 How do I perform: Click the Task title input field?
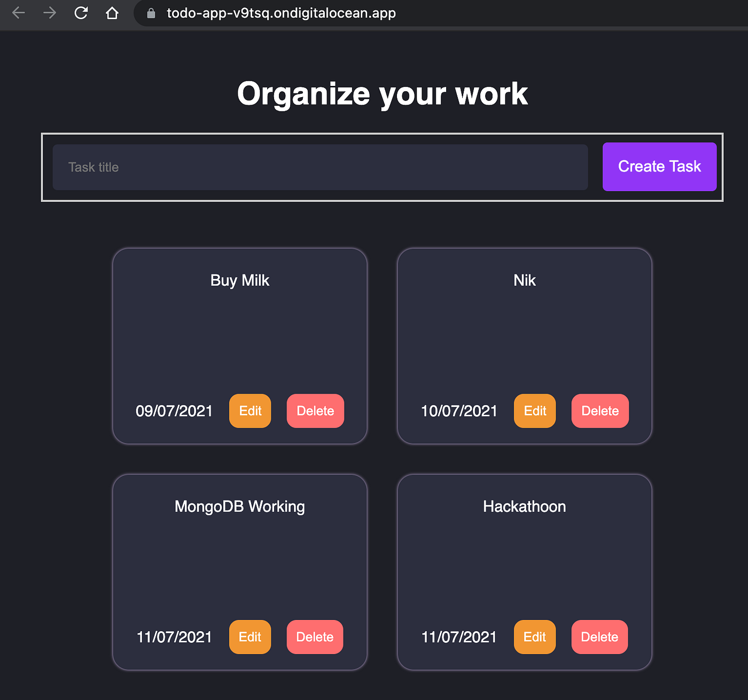click(x=321, y=167)
